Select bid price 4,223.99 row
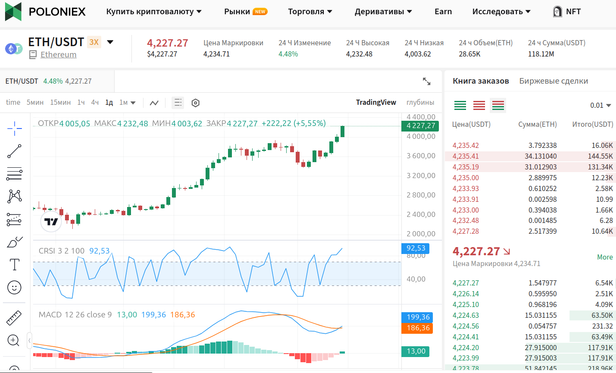This screenshot has width=616, height=373. click(x=530, y=358)
